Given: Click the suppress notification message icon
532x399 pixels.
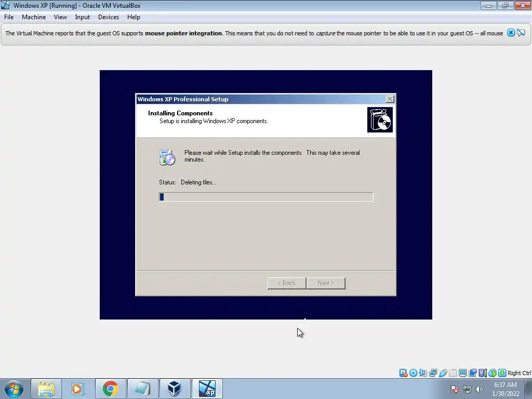Looking at the screenshot, I should tap(521, 33).
